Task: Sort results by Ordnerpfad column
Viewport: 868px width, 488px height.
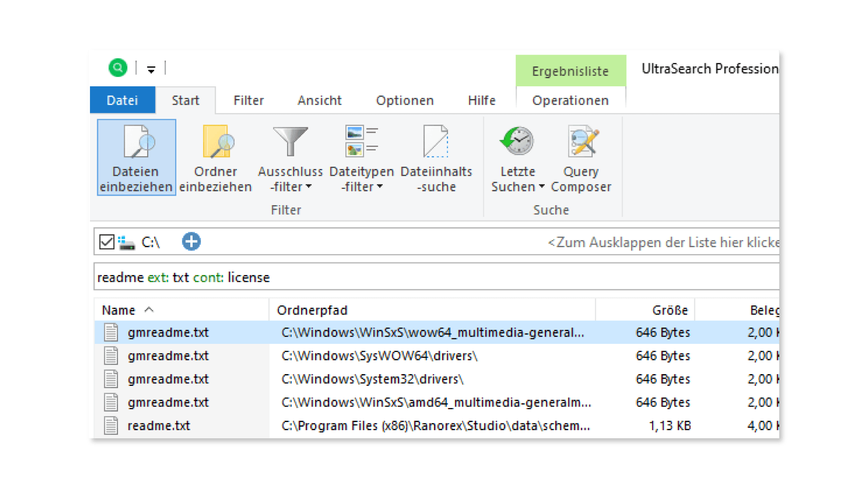Action: [432, 310]
